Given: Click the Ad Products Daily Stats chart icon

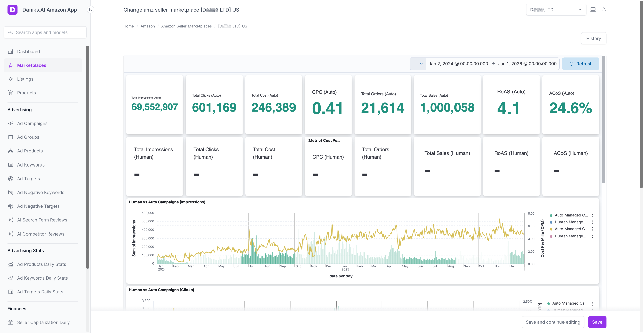Looking at the screenshot, I should [11, 264].
